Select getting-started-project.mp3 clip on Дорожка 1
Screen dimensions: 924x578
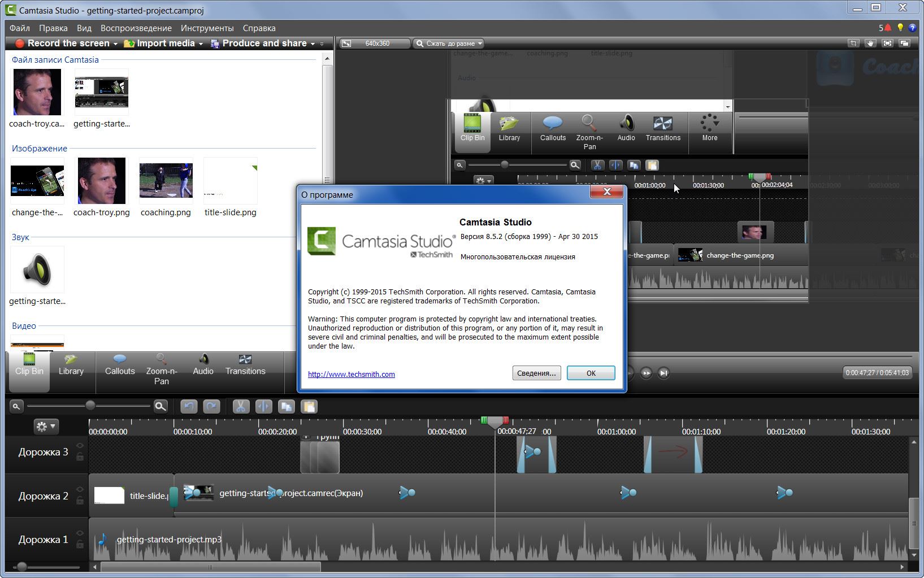[498, 540]
